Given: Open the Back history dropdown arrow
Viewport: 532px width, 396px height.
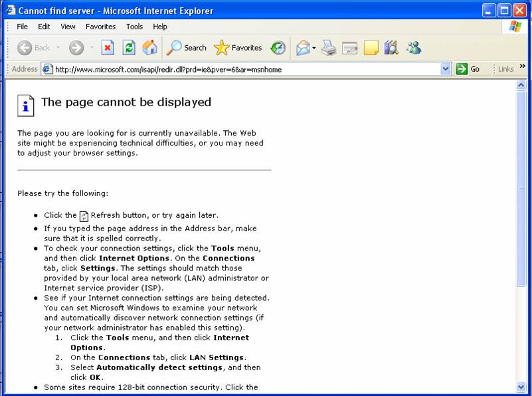Looking at the screenshot, I should [58, 47].
